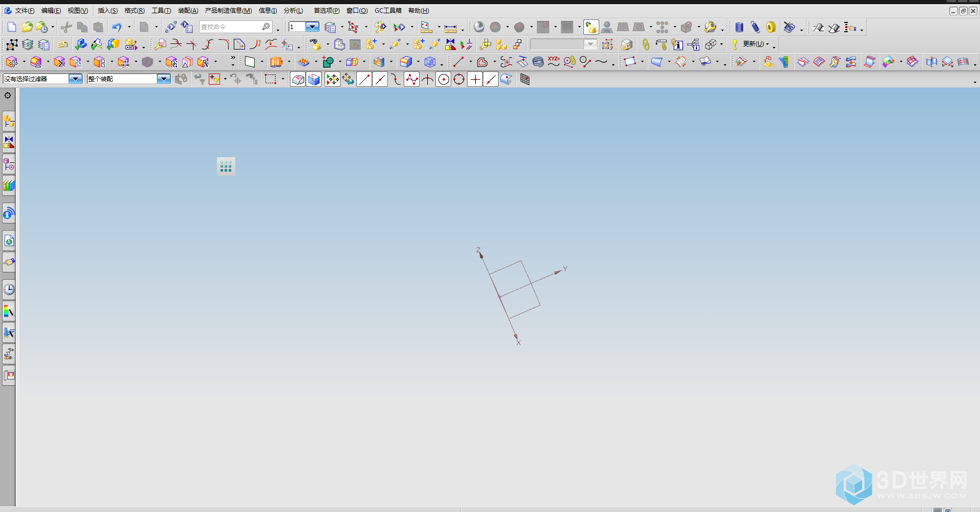Image resolution: width=980 pixels, height=512 pixels.
Task: Open the Assembly Navigator sidebar tab
Action: click(9, 121)
